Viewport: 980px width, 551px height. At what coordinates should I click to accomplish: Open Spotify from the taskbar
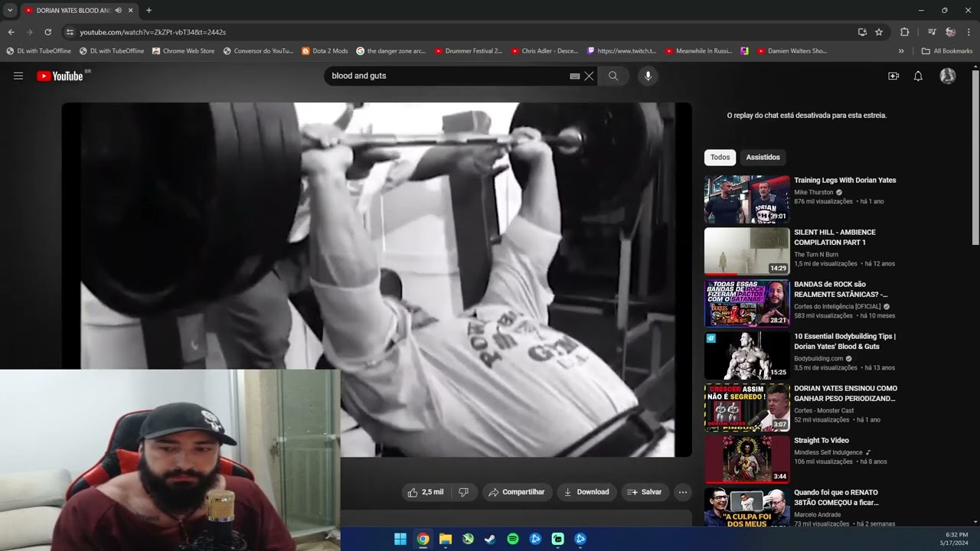(x=513, y=539)
